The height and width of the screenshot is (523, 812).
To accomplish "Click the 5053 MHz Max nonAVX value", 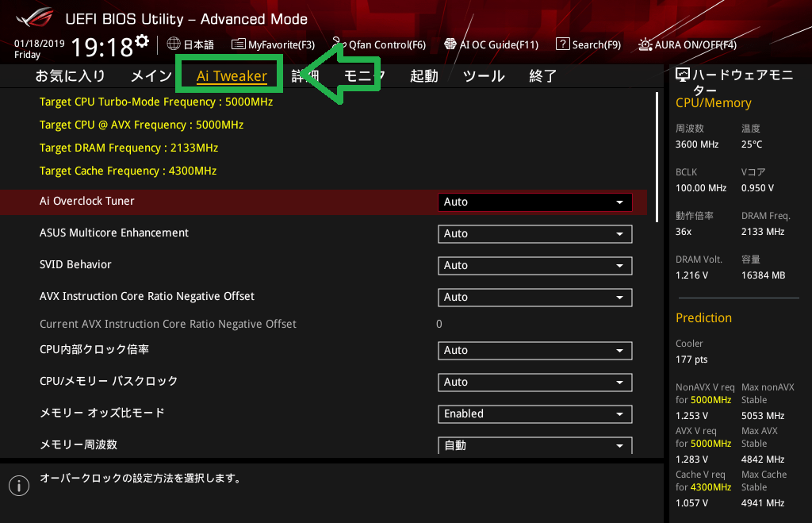I will pos(763,415).
